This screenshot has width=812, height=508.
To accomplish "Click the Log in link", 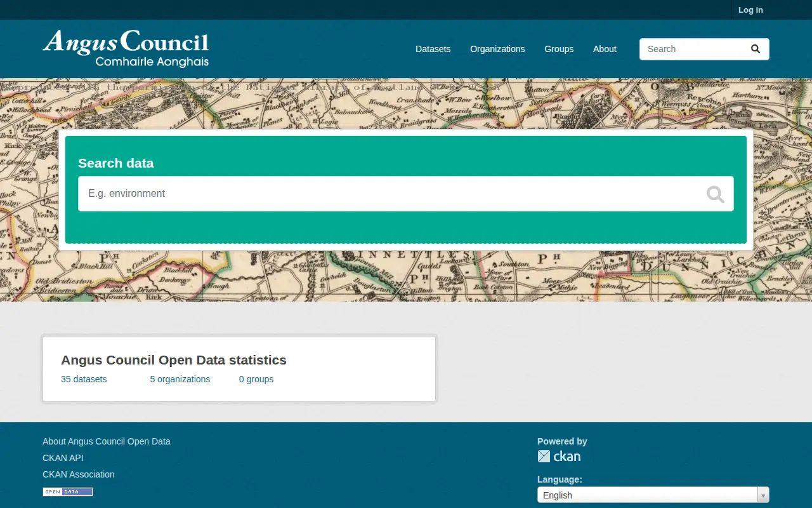I will (x=750, y=10).
